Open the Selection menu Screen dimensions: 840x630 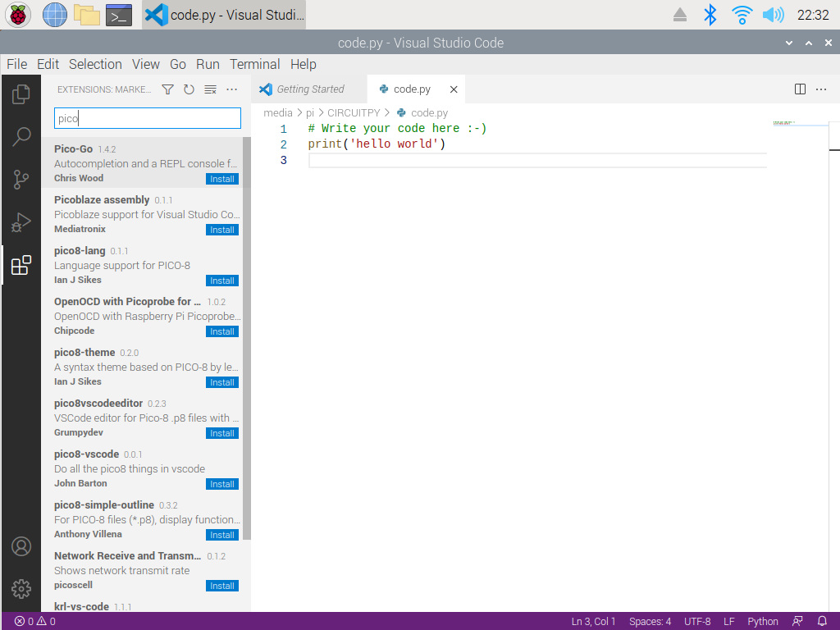pos(95,64)
